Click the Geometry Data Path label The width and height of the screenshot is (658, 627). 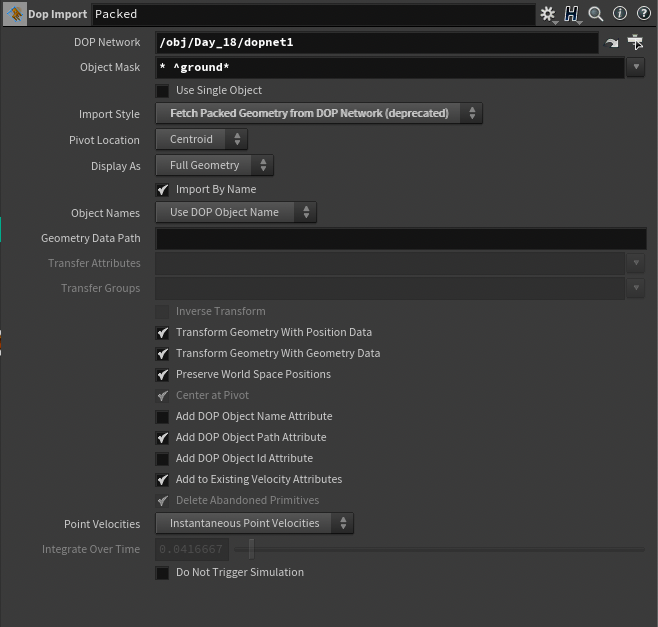pos(91,238)
